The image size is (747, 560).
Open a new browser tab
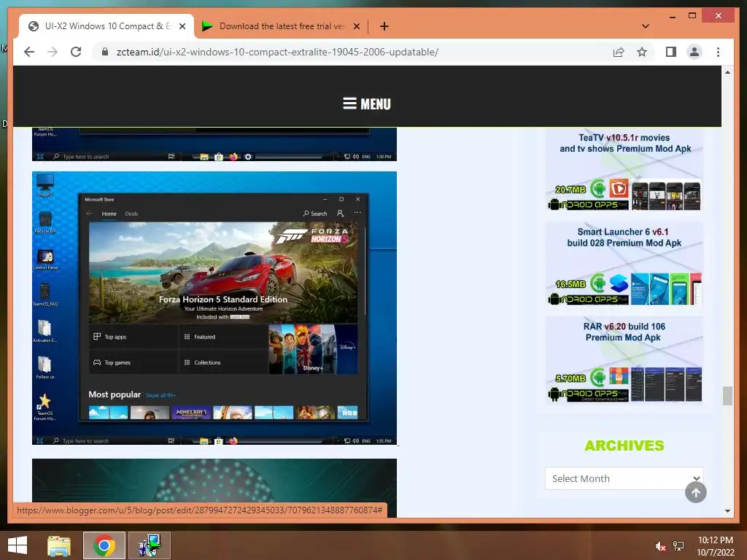click(x=384, y=26)
